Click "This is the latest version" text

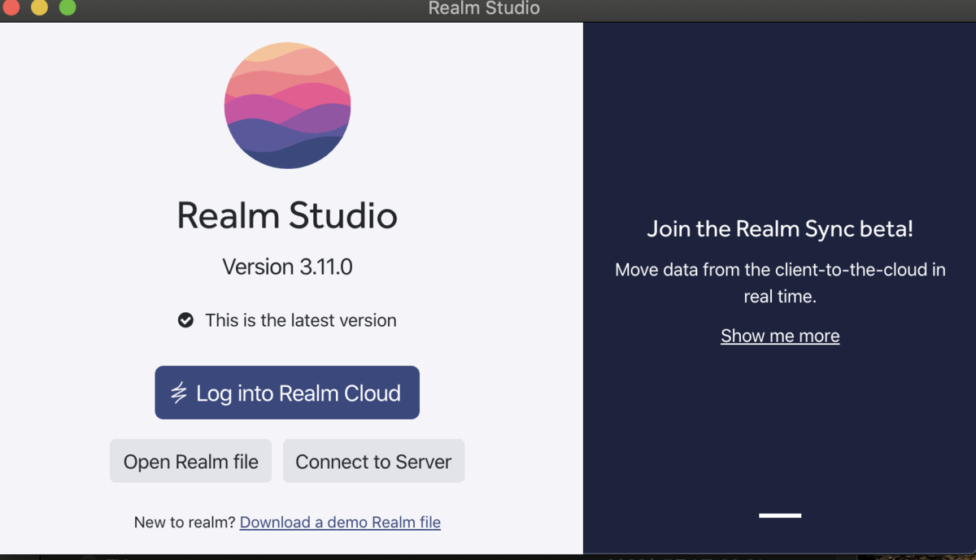tap(301, 320)
